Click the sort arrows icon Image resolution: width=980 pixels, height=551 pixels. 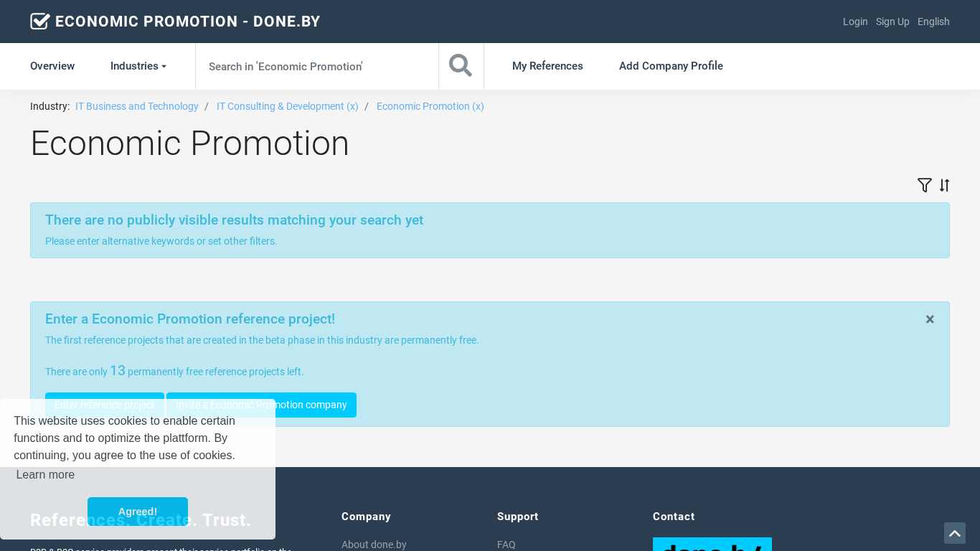click(x=944, y=185)
